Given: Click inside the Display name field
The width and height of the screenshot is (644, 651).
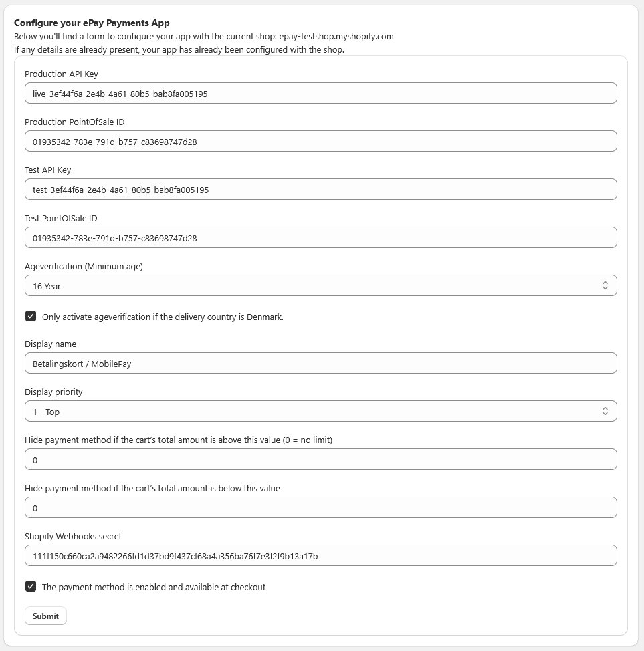Looking at the screenshot, I should (x=320, y=363).
